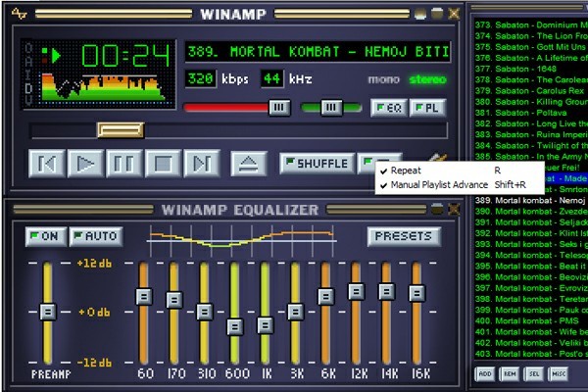Image resolution: width=588 pixels, height=392 pixels.
Task: Click the song seek bar handle
Action: coord(121,130)
